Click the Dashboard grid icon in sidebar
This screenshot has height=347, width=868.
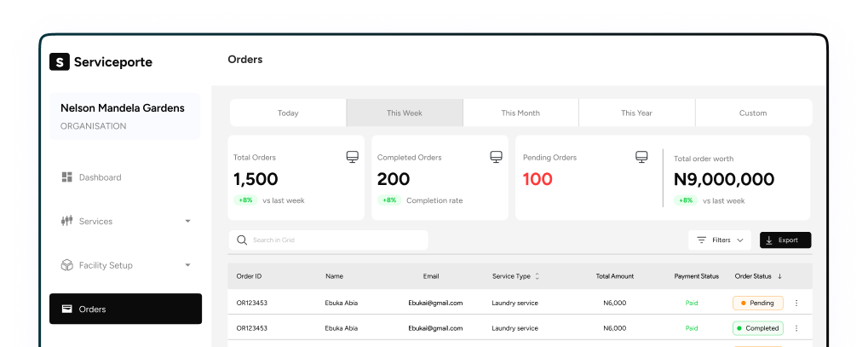tap(66, 177)
